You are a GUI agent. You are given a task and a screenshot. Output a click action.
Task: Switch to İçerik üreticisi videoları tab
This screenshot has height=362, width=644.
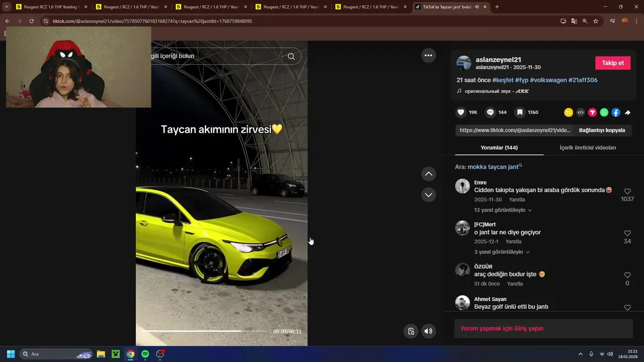(588, 147)
